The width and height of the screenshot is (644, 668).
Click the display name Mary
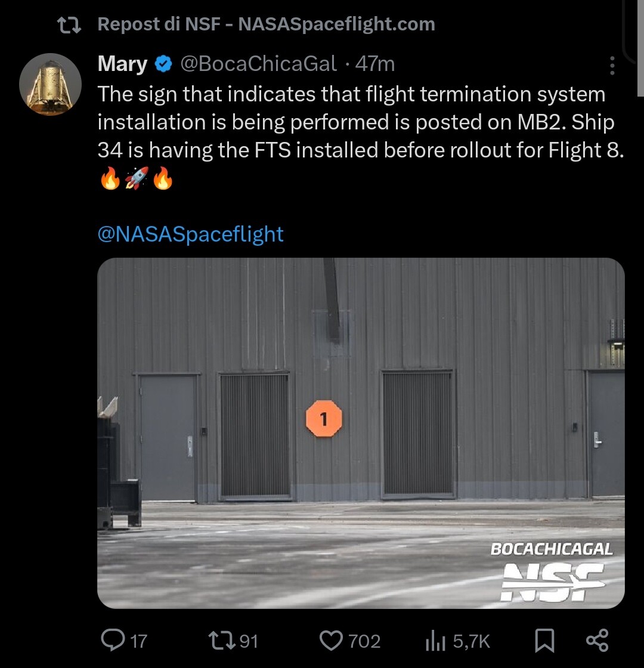(122, 63)
